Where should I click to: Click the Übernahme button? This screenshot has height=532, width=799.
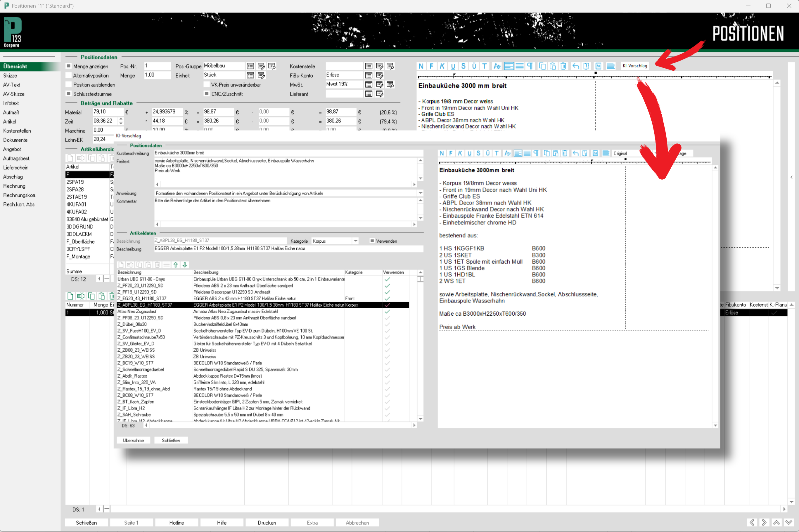(134, 440)
